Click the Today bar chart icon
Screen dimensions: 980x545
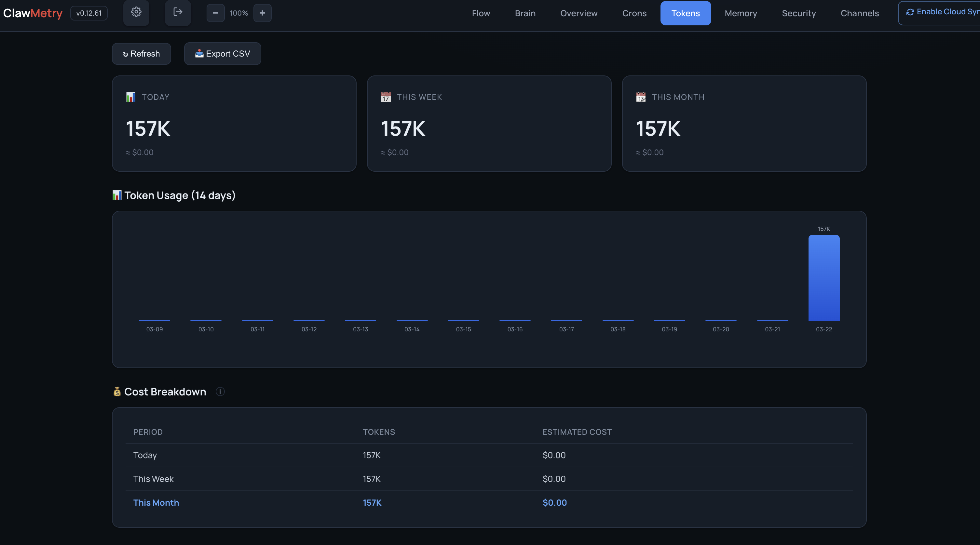click(x=130, y=97)
